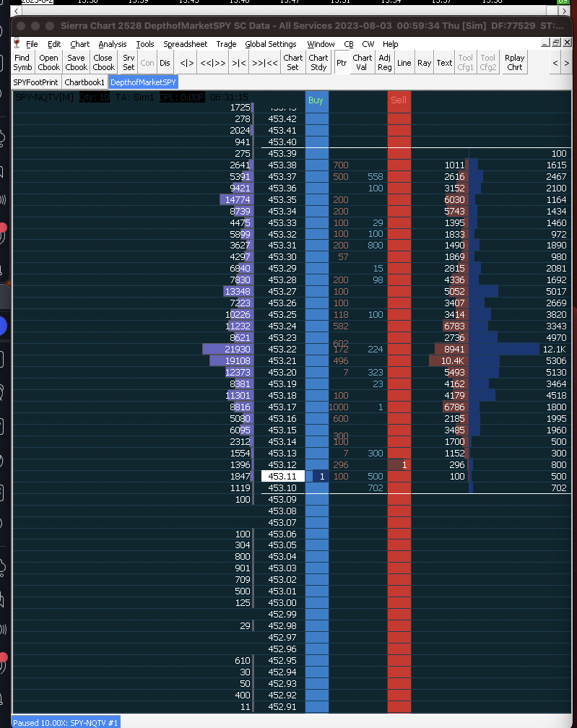The image size is (577, 728).
Task: Select the Ptr pointer tool
Action: pos(342,63)
